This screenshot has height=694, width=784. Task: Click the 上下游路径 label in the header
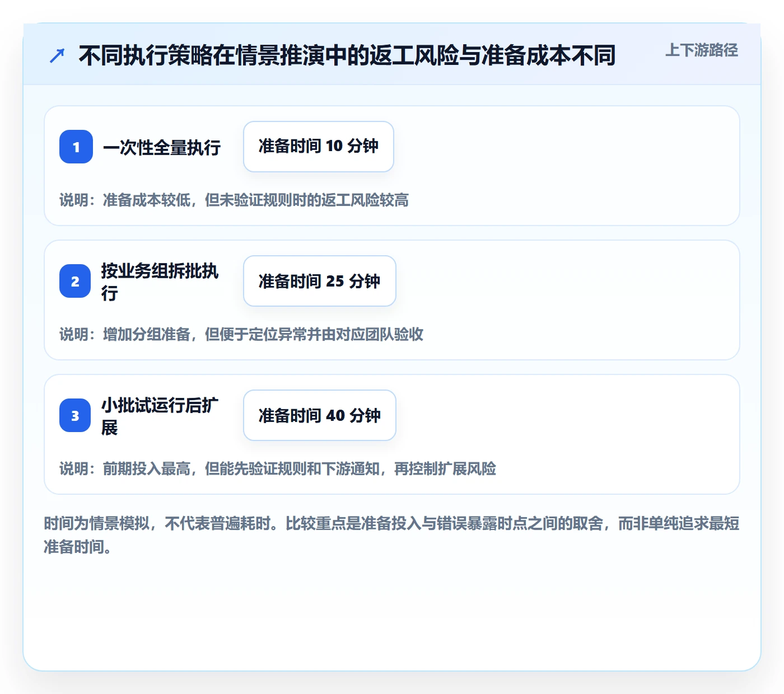click(702, 50)
